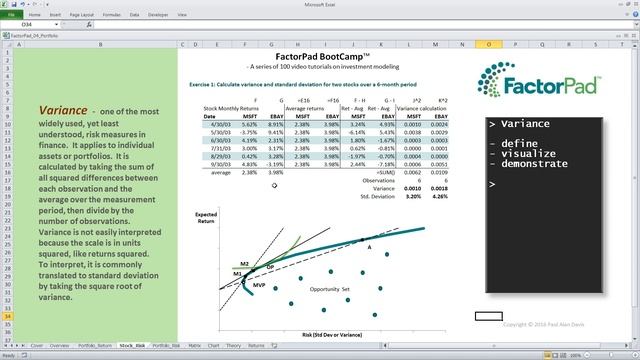640x360 pixels.
Task: Undo last action in Quick Access Toolbar
Action: click(x=22, y=4)
